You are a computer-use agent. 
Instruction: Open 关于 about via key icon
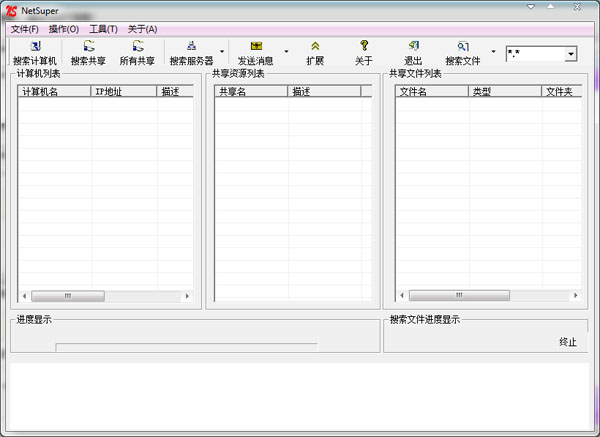(x=364, y=47)
